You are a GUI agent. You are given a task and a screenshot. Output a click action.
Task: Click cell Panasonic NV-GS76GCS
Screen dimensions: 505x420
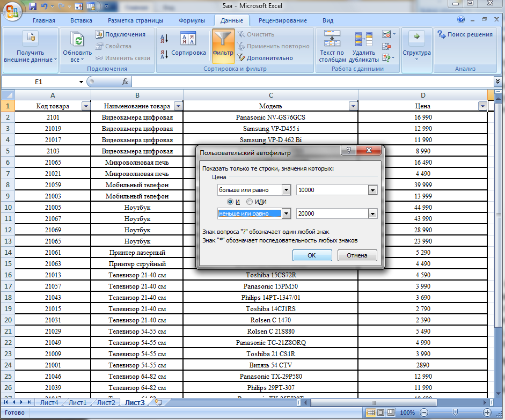[270, 117]
